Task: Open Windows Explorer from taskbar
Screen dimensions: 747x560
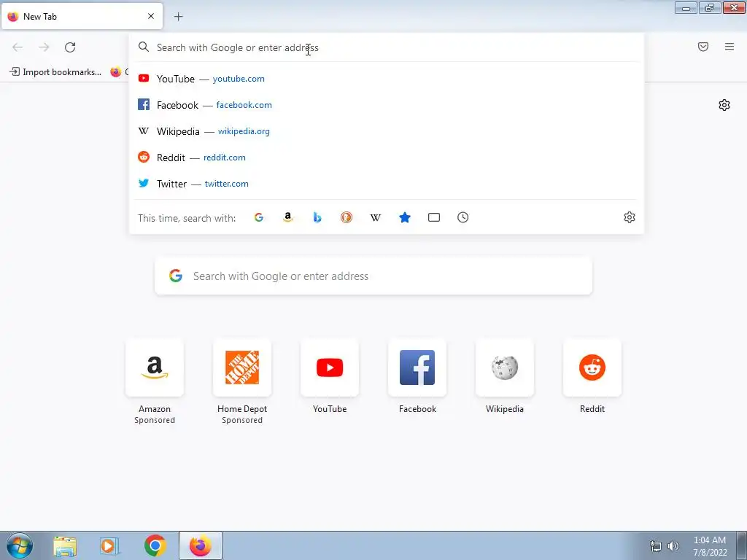Action: point(65,545)
